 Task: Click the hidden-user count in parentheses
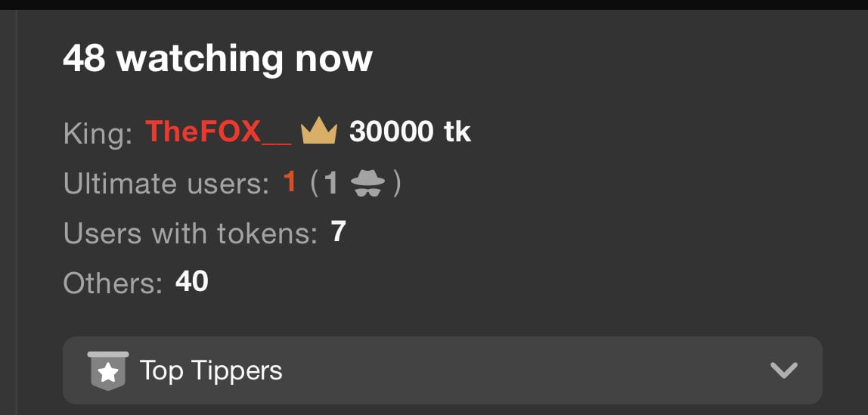tap(331, 183)
